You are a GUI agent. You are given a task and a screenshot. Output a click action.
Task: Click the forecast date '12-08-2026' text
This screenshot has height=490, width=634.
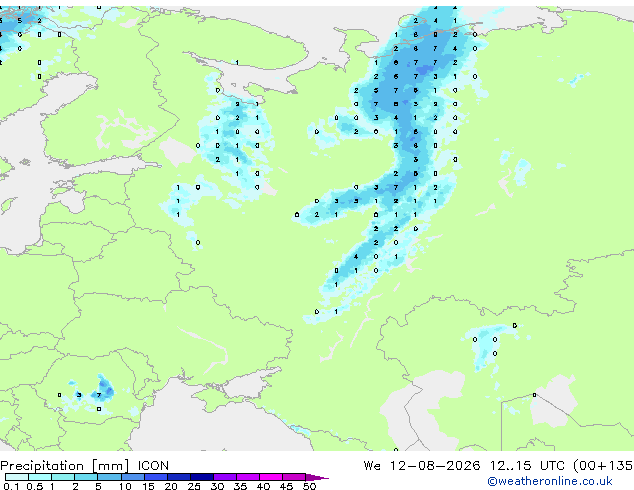(435, 466)
